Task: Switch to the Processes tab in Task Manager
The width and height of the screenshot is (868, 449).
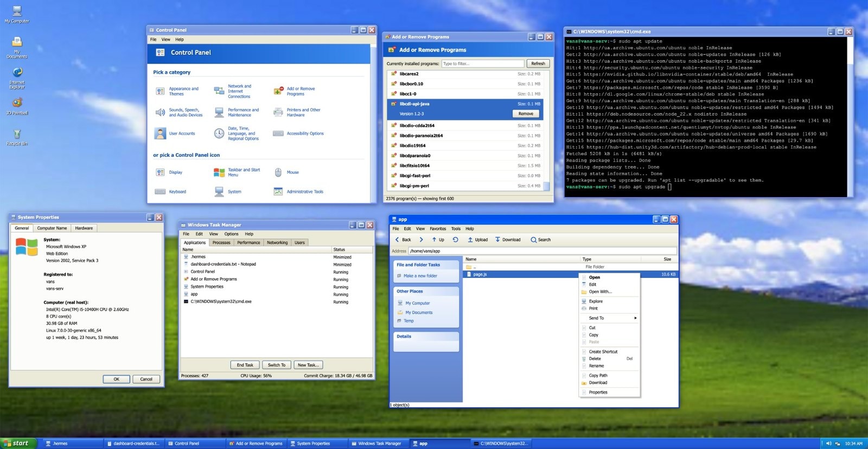Action: (221, 243)
